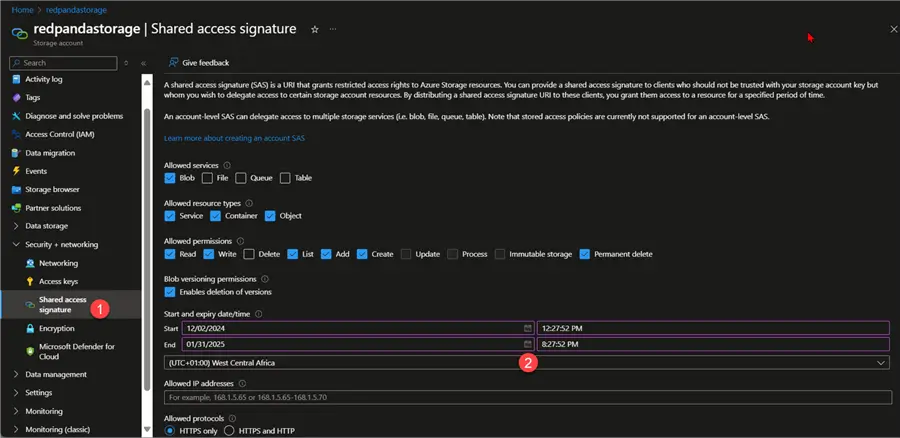Viewport: 900px width, 438px height.
Task: Toggle the Container resource type checkbox
Action: tap(215, 216)
